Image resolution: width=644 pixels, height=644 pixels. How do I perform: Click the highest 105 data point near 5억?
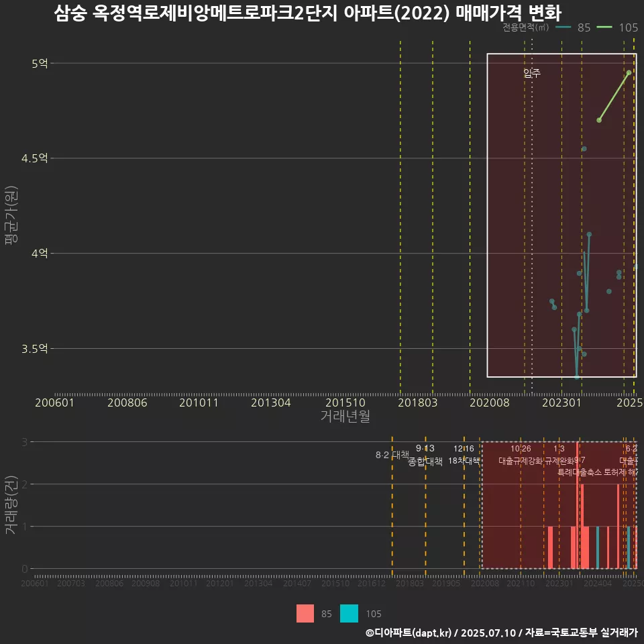tap(629, 72)
